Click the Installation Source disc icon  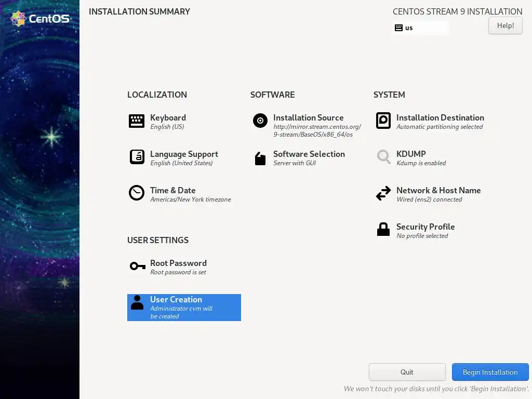tap(260, 121)
